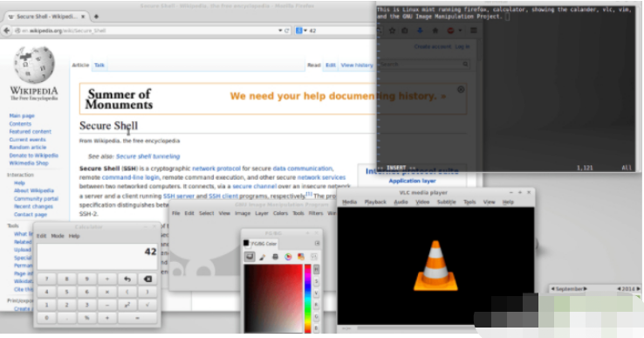Select the H hue radio button

(x=316, y=269)
